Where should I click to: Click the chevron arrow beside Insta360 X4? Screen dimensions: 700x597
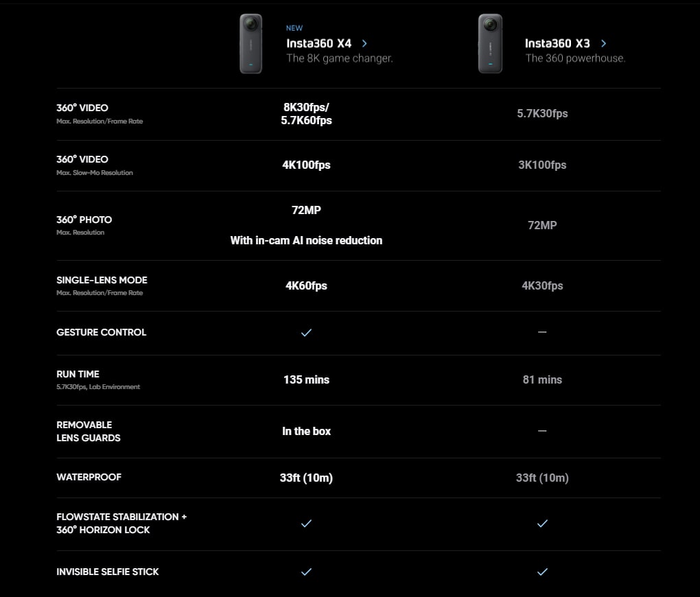click(364, 43)
